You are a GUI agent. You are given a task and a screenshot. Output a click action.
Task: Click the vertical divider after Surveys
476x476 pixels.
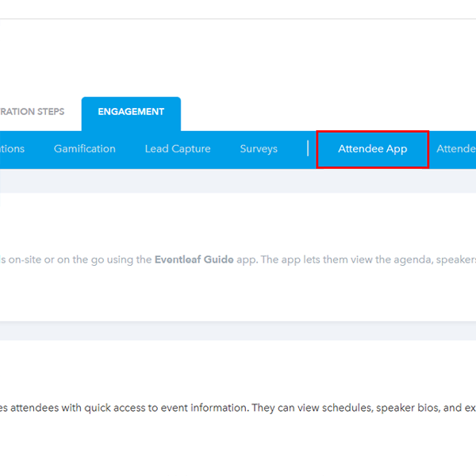[x=308, y=149]
